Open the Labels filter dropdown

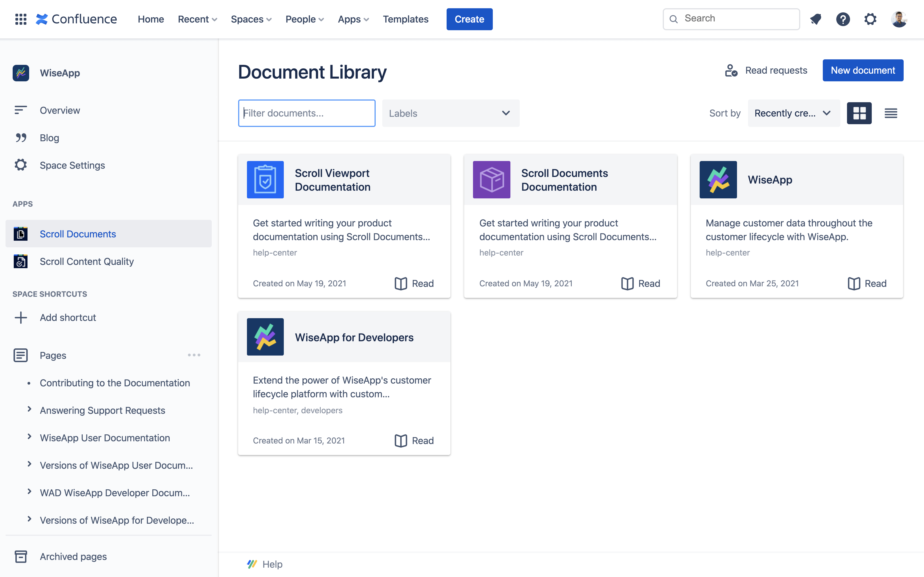point(450,113)
